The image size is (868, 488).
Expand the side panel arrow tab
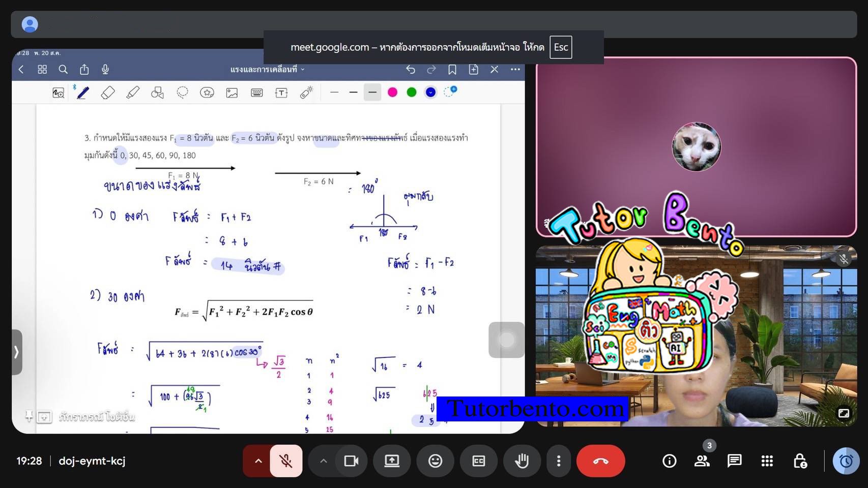pos(16,352)
